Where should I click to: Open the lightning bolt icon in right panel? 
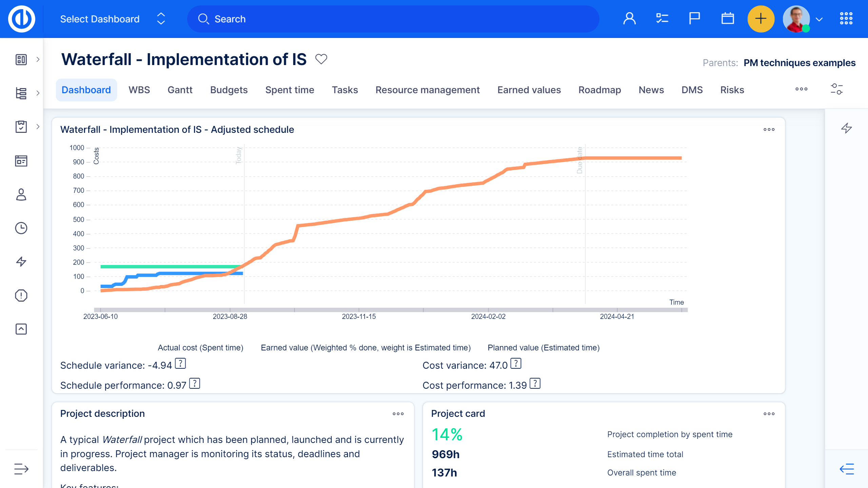pos(847,128)
